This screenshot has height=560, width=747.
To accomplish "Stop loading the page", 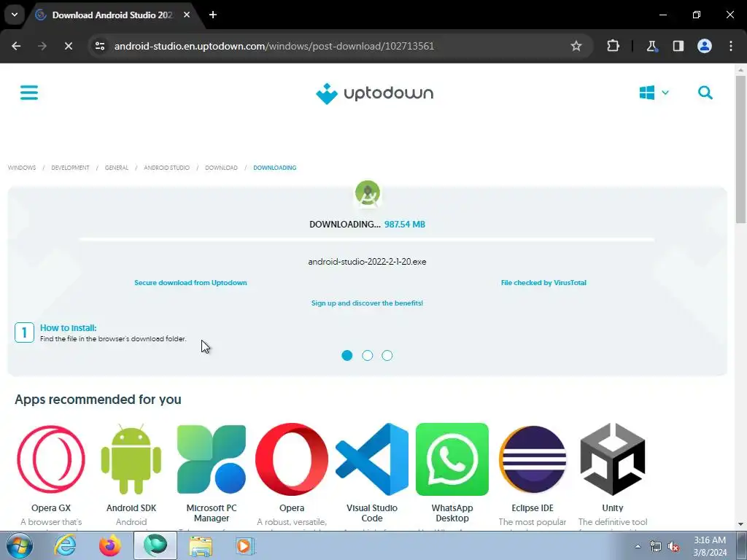I will (68, 46).
